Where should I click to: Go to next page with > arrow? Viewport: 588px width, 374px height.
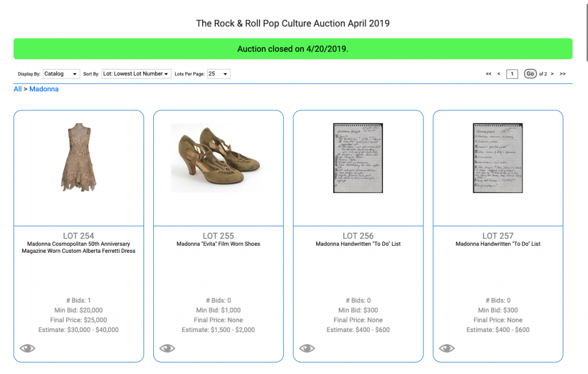click(552, 74)
